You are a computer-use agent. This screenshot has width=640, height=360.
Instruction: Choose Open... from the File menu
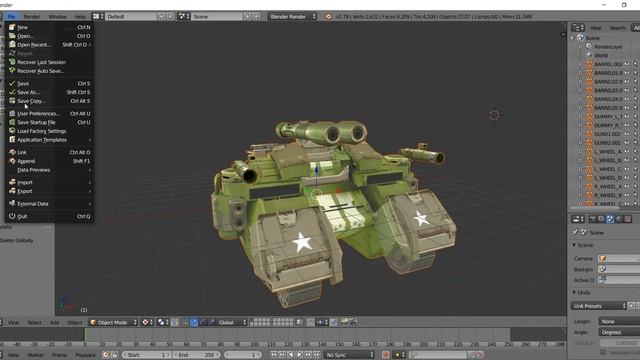point(49,36)
